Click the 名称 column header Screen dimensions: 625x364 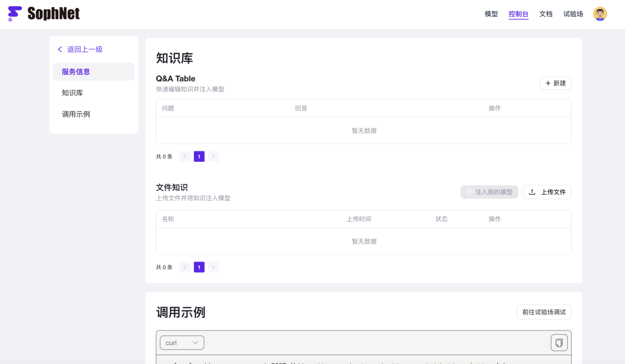[x=168, y=219]
